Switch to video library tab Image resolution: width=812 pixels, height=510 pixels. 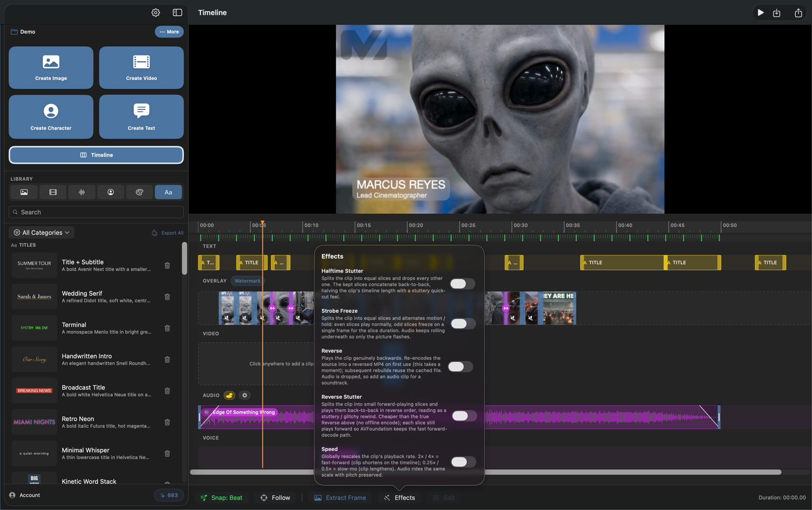[53, 192]
